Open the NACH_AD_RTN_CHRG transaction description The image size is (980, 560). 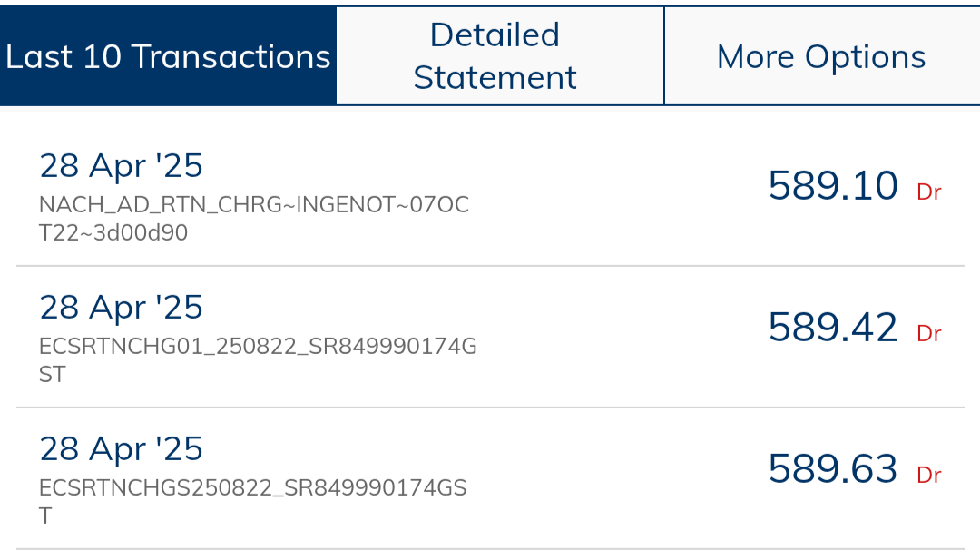(254, 205)
